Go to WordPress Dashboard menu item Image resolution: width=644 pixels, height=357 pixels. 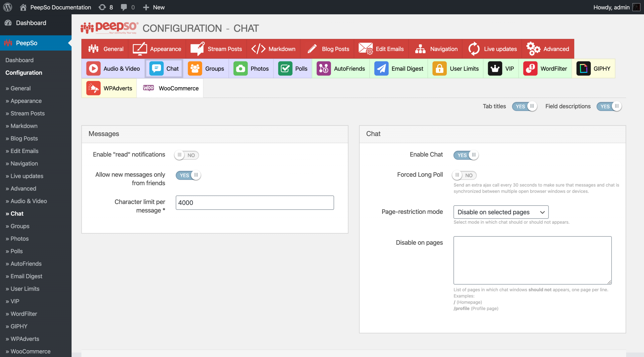click(31, 23)
